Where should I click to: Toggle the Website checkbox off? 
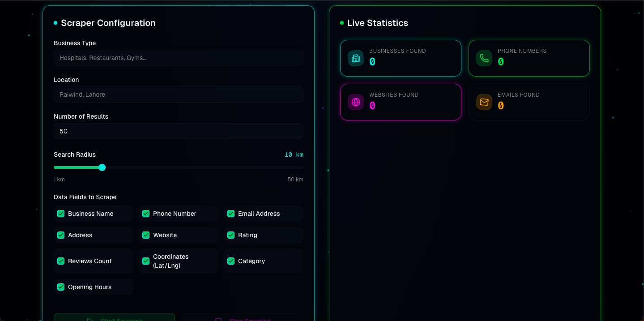[146, 235]
